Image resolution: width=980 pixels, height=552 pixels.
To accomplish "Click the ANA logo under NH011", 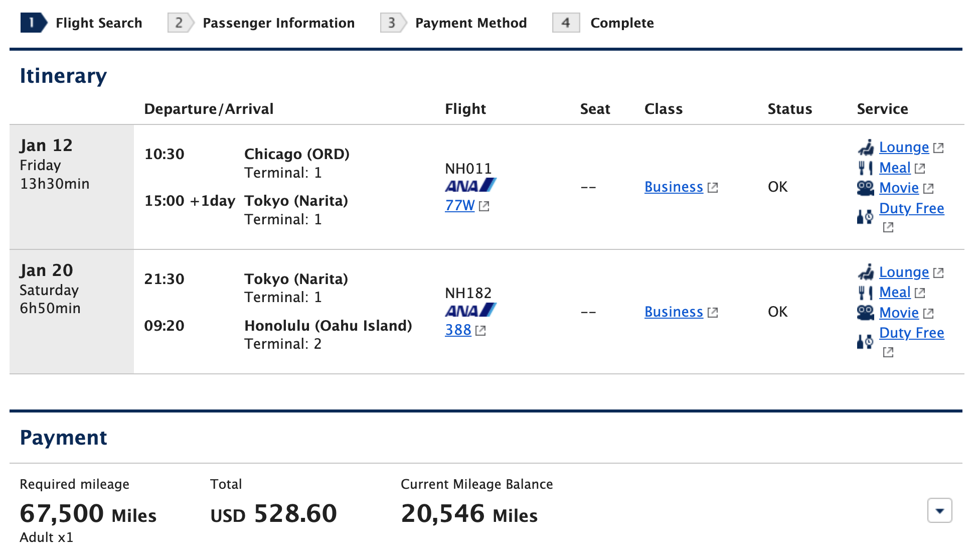I will point(470,186).
